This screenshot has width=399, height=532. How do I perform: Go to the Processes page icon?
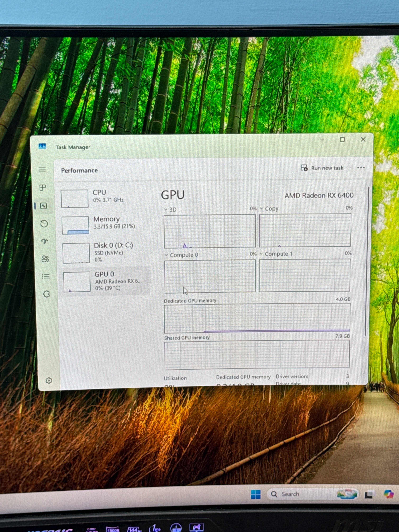[x=43, y=188]
